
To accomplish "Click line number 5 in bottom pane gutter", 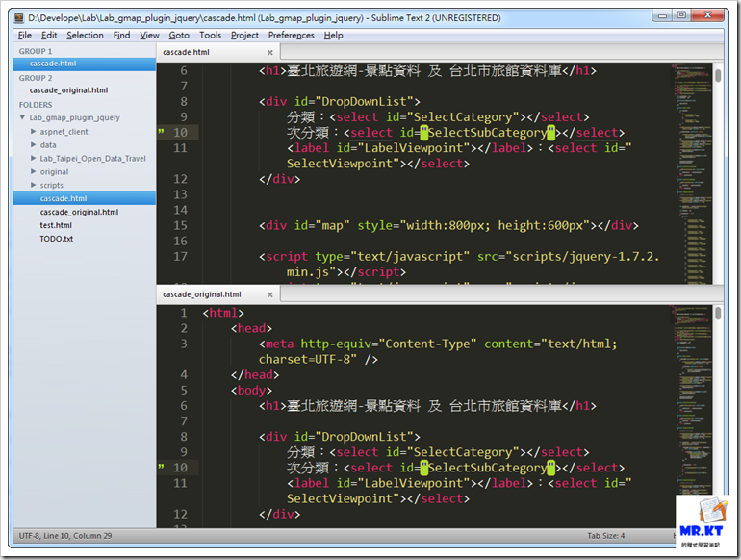I will (x=184, y=391).
